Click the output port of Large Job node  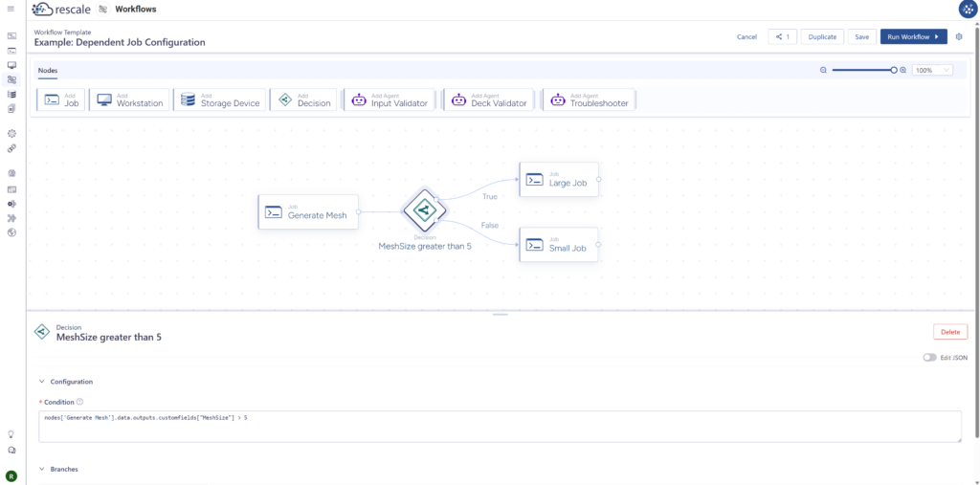(598, 180)
